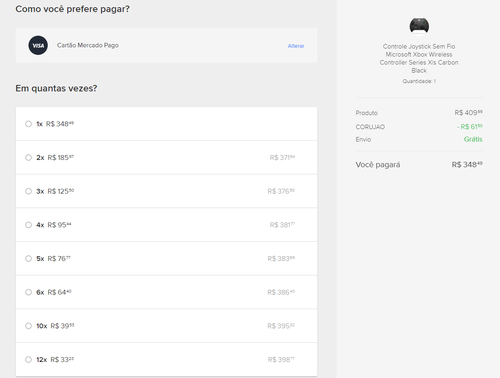Screen dimensions: 500x378
Task: Click the Grátis shipping value
Action: click(x=473, y=139)
